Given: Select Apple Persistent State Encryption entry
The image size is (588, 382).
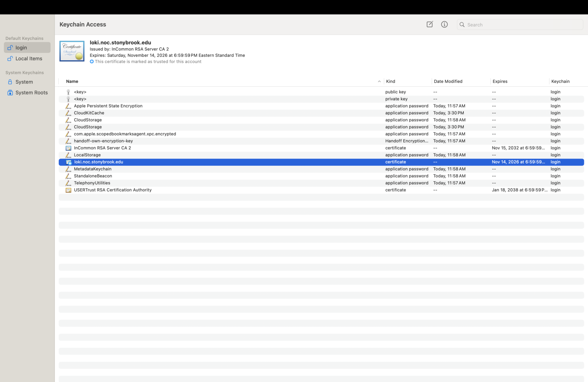Looking at the screenshot, I should point(321,106).
